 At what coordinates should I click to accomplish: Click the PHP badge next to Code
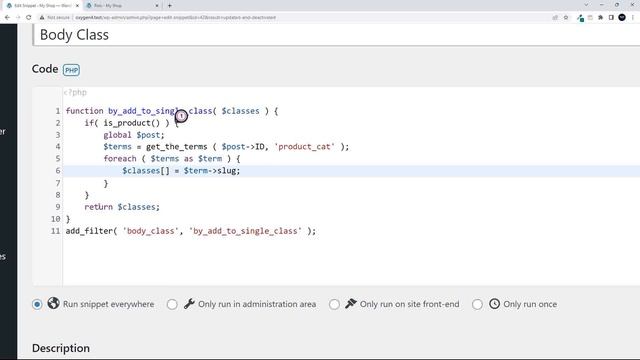click(x=71, y=70)
